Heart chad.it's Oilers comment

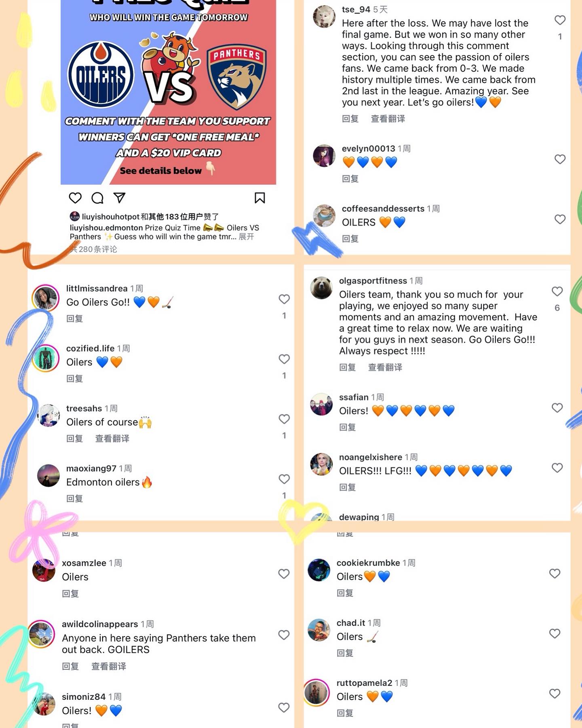coord(555,633)
